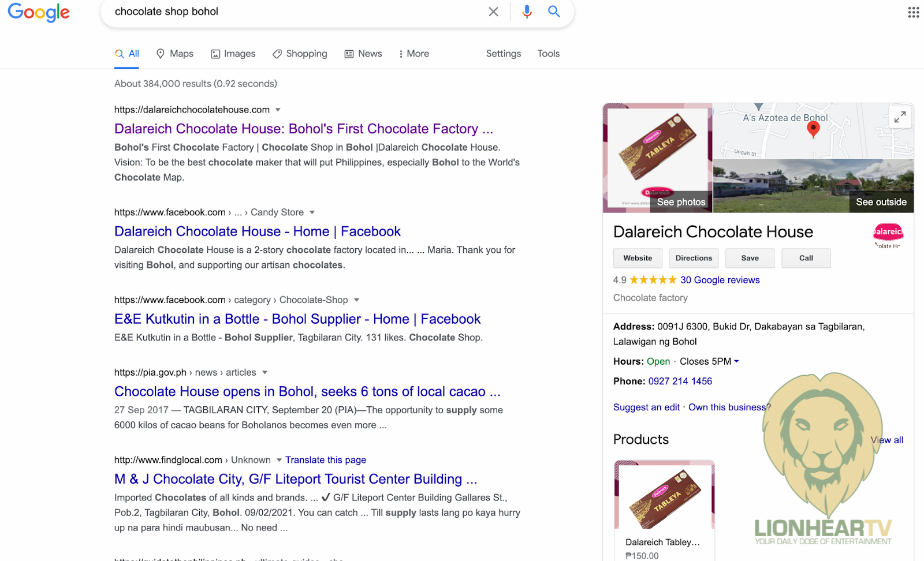
Task: Open the 30 Google reviews link
Action: (x=720, y=280)
